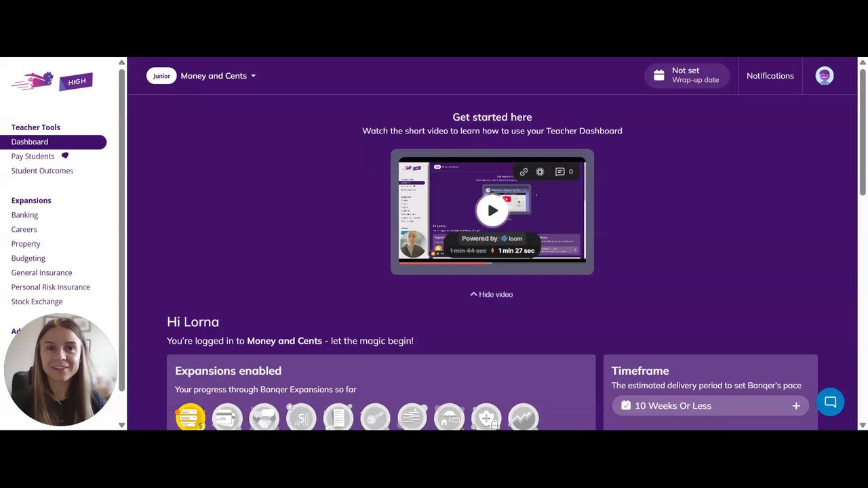Viewport: 868px width, 488px height.
Task: Select the dollar sign expansion badge
Action: click(x=301, y=418)
